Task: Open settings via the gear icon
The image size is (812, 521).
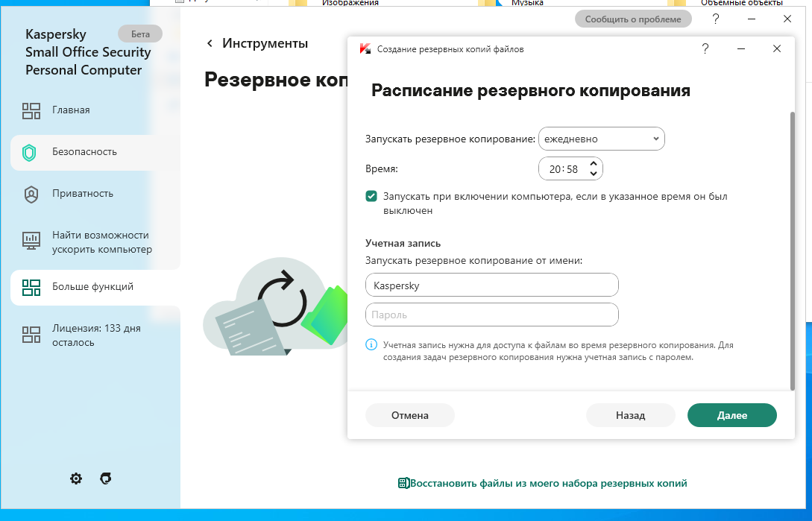Action: click(x=76, y=479)
